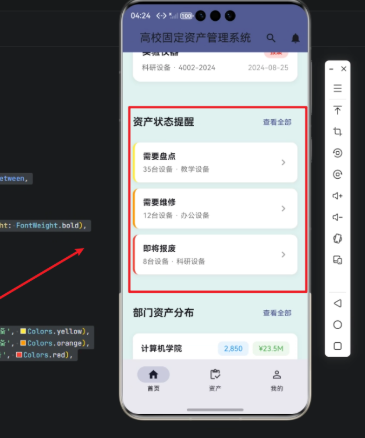365x438 pixels.
Task: Click FontWeight.bold in the code editor
Action: [x=47, y=225]
